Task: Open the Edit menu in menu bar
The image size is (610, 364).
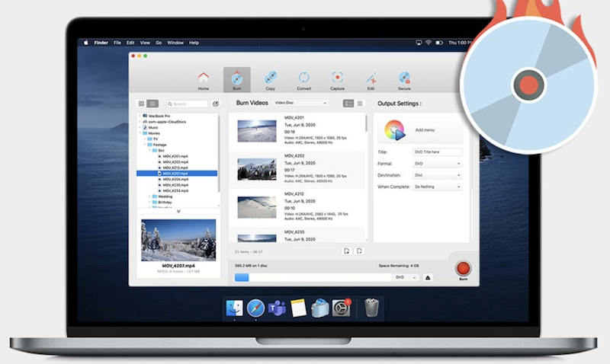Action: [x=130, y=43]
